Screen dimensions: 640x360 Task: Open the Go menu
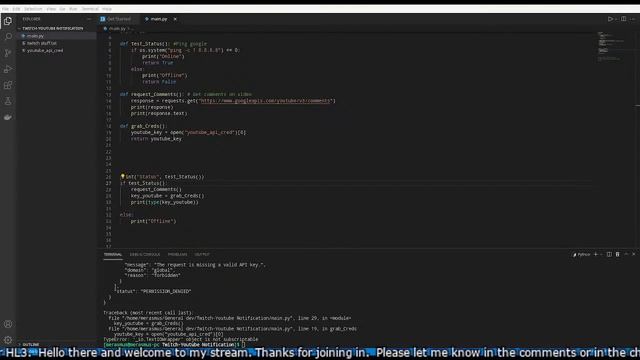click(x=62, y=9)
